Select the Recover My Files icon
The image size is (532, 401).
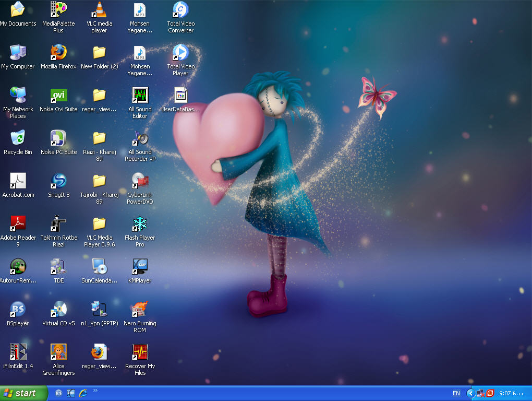(x=140, y=352)
